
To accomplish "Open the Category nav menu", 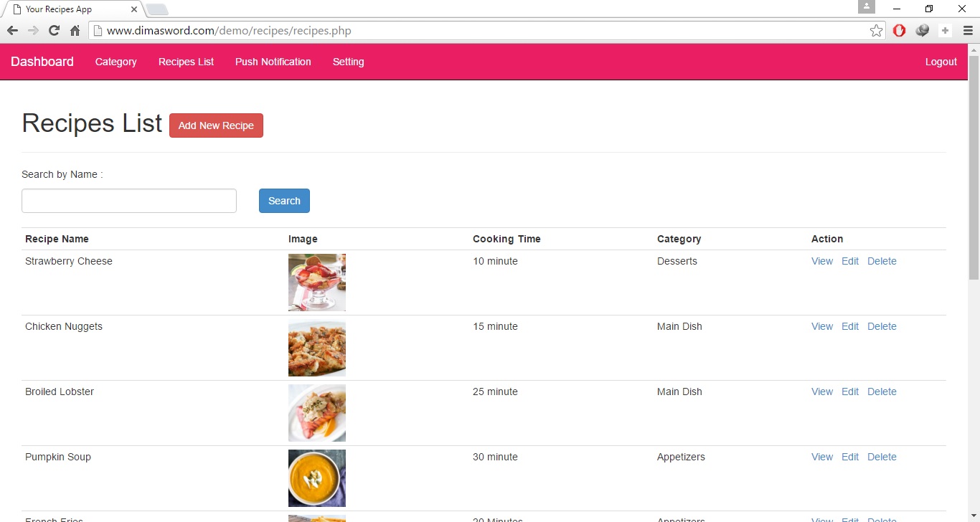I will pos(116,62).
